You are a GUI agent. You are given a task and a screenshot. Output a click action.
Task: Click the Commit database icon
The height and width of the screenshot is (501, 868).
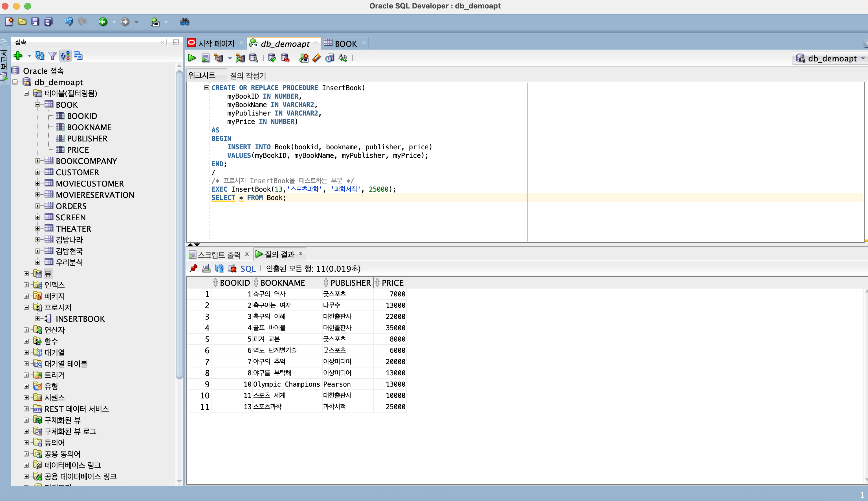[x=272, y=58]
